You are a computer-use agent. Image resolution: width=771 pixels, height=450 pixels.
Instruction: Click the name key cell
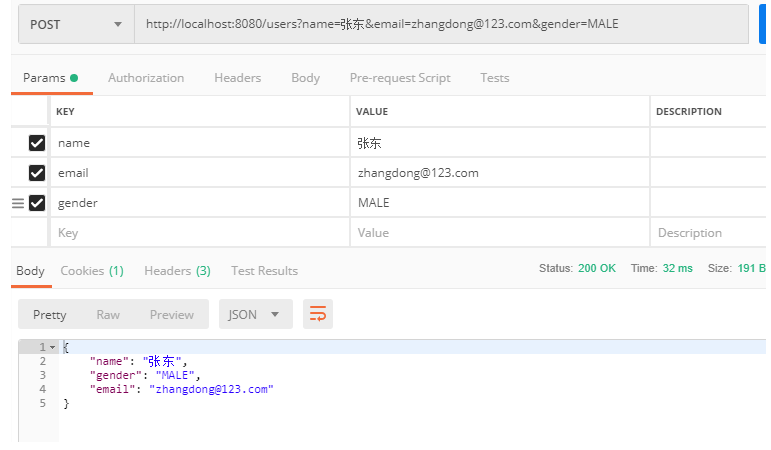[200, 143]
